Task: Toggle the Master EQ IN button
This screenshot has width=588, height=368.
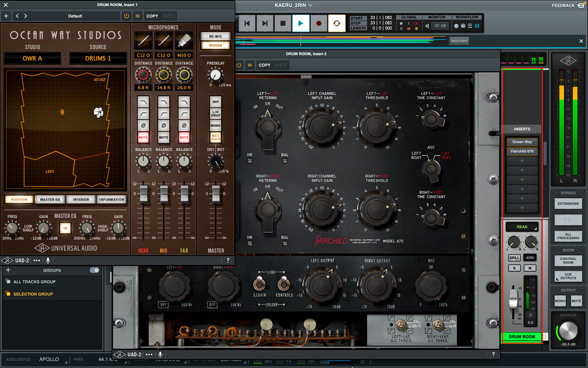Action: tap(65, 228)
